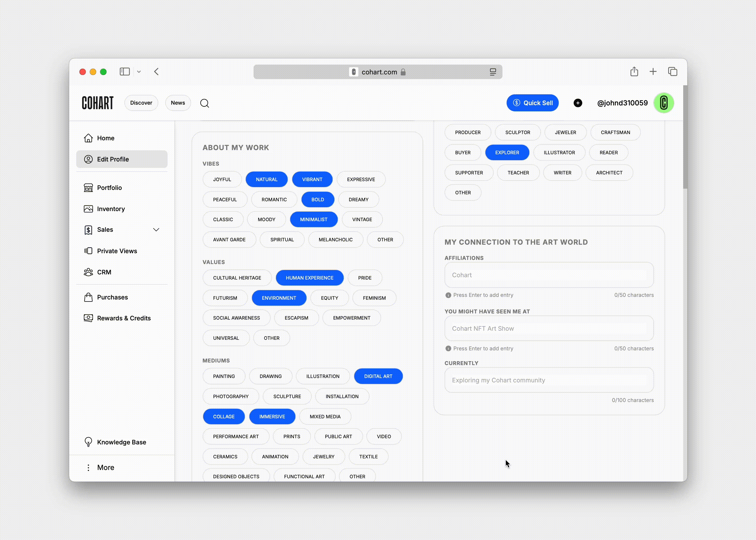756x540 pixels.
Task: Click the Currently input field
Action: [549, 380]
